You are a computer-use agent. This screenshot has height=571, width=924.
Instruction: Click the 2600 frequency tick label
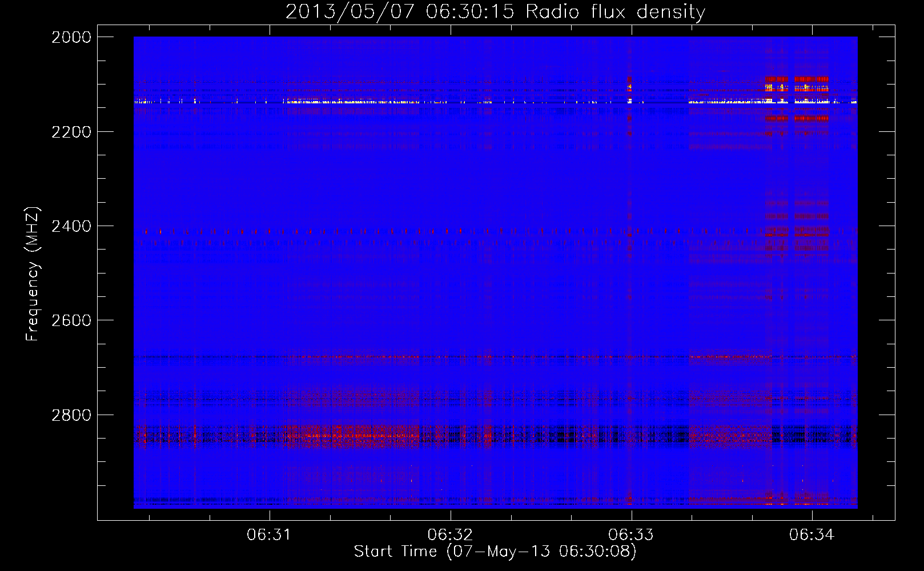coord(71,320)
